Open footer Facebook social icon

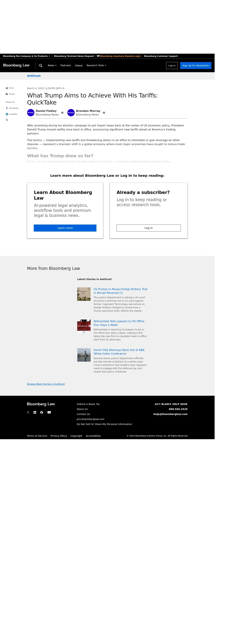click(42, 412)
